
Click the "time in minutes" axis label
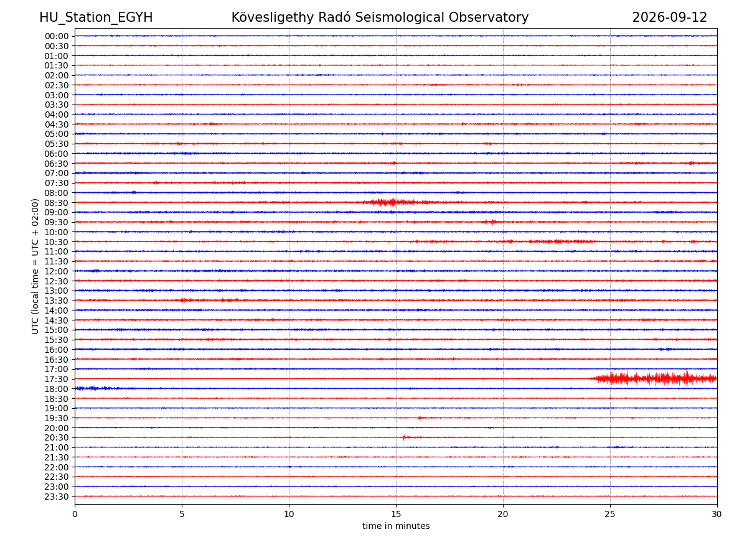tap(396, 526)
